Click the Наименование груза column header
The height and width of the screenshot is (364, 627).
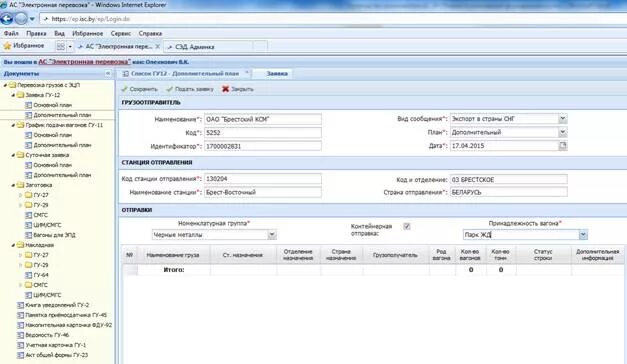[x=173, y=255]
